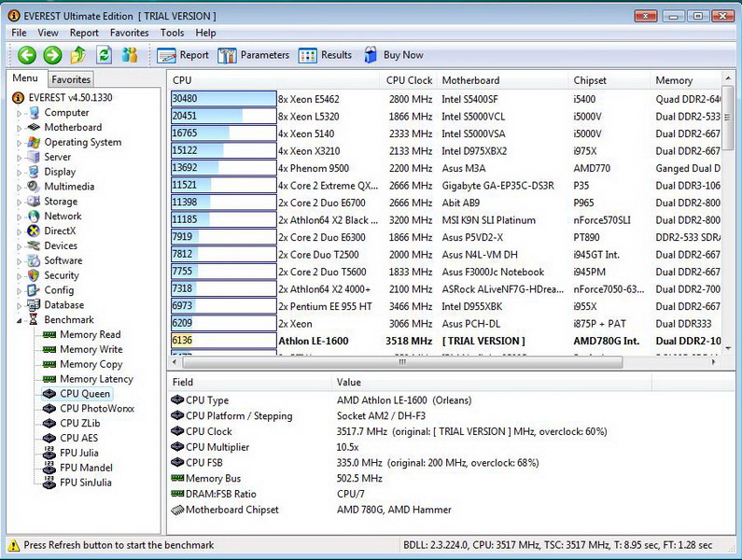Show benchmark Results from the toolbar
742x560 pixels.
(x=326, y=55)
